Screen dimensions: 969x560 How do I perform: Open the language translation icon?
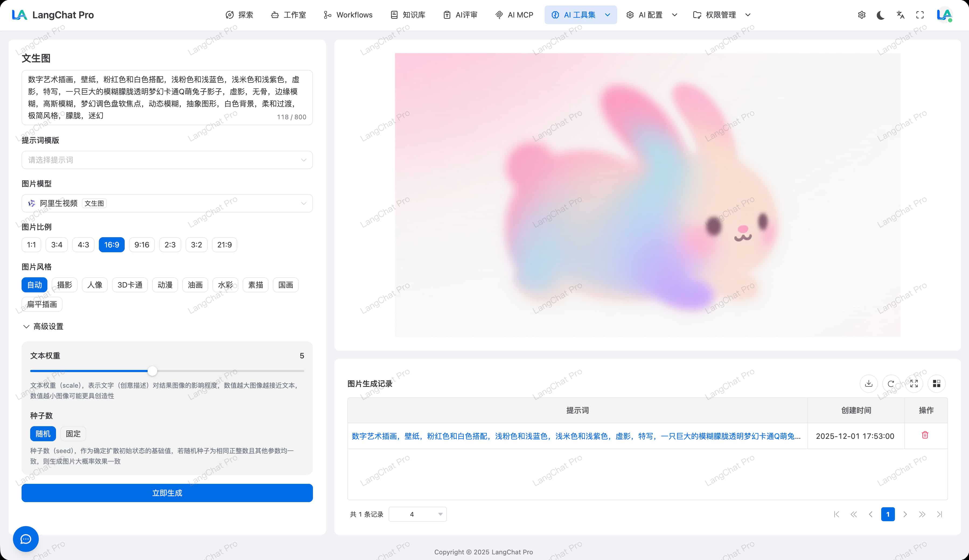pos(900,15)
